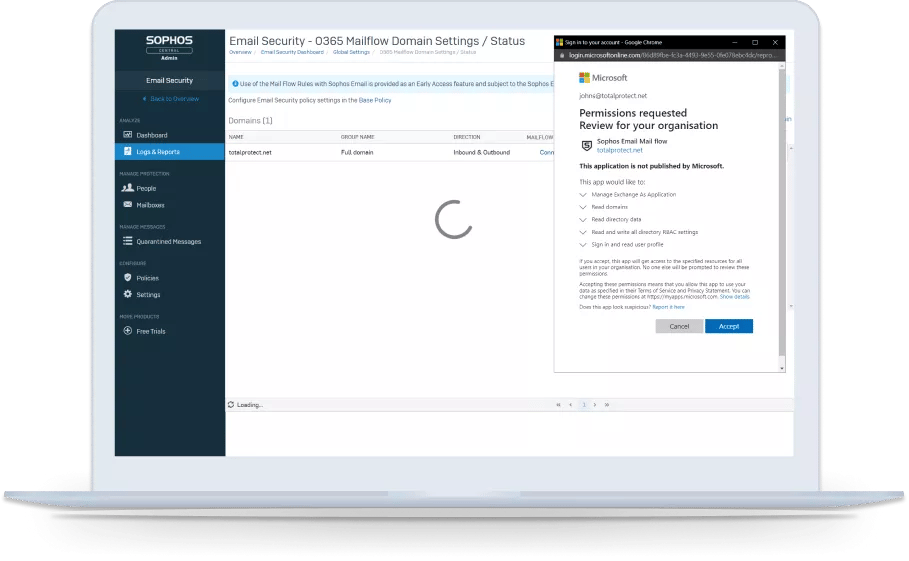Click the Accept button in Microsoft popup
909x561 pixels.
point(729,326)
